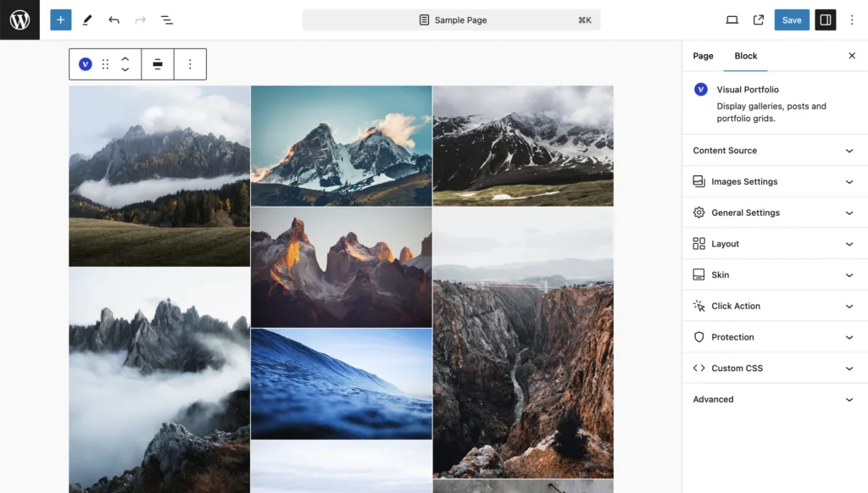Toggle the Settings sidebar panel button
This screenshot has width=868, height=493.
[825, 19]
